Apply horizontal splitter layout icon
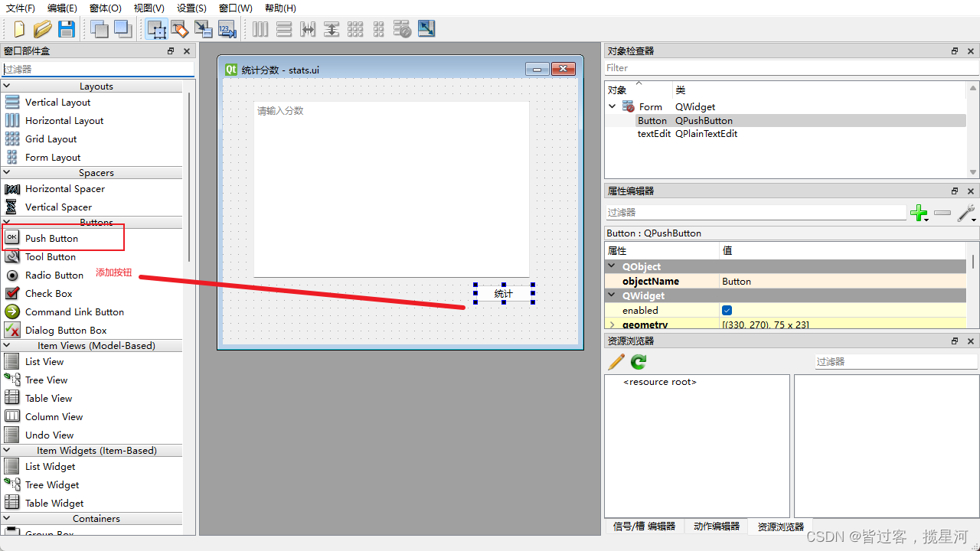The width and height of the screenshot is (980, 551). 308,29
